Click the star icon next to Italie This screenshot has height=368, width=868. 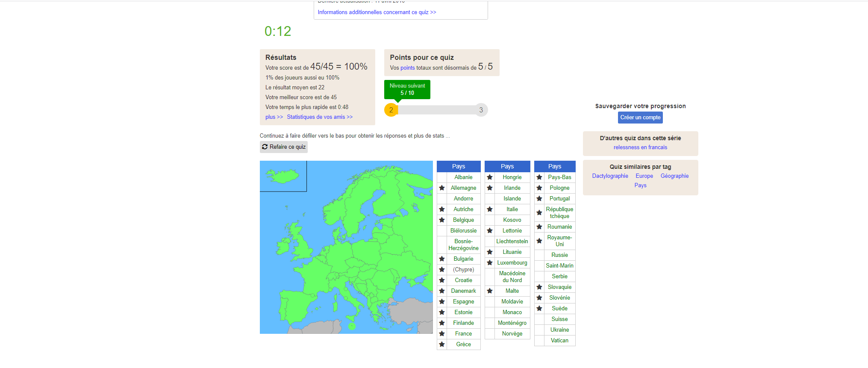(x=490, y=209)
